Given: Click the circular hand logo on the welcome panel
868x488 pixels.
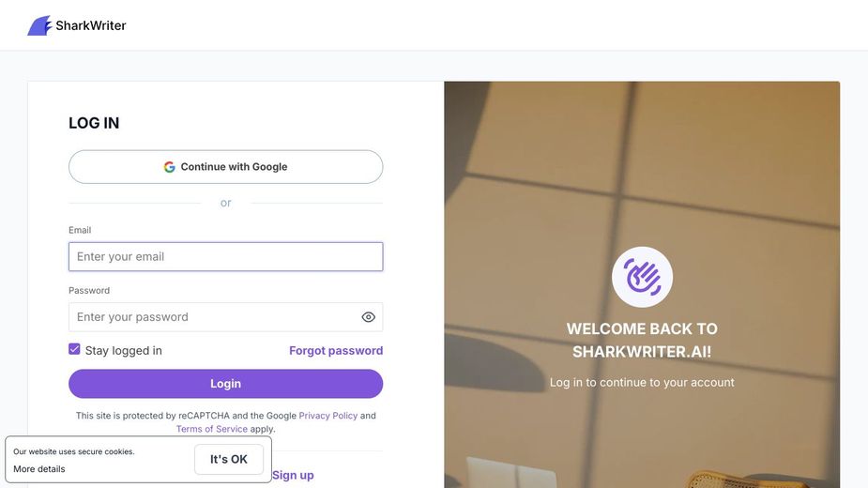Looking at the screenshot, I should coord(642,277).
